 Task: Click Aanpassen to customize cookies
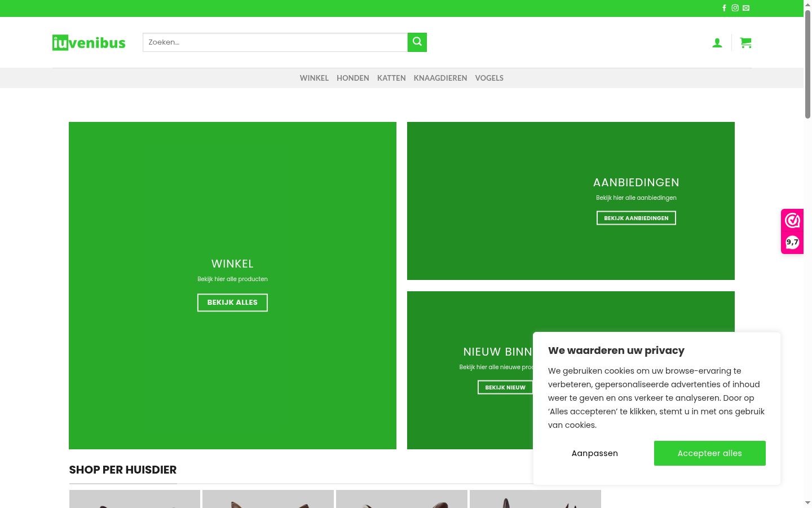(x=595, y=453)
